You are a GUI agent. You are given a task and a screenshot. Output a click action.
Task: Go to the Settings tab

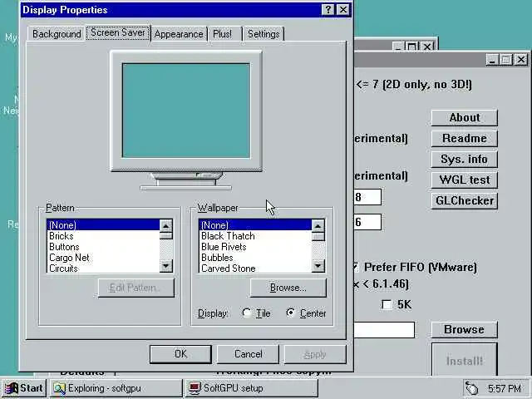264,34
